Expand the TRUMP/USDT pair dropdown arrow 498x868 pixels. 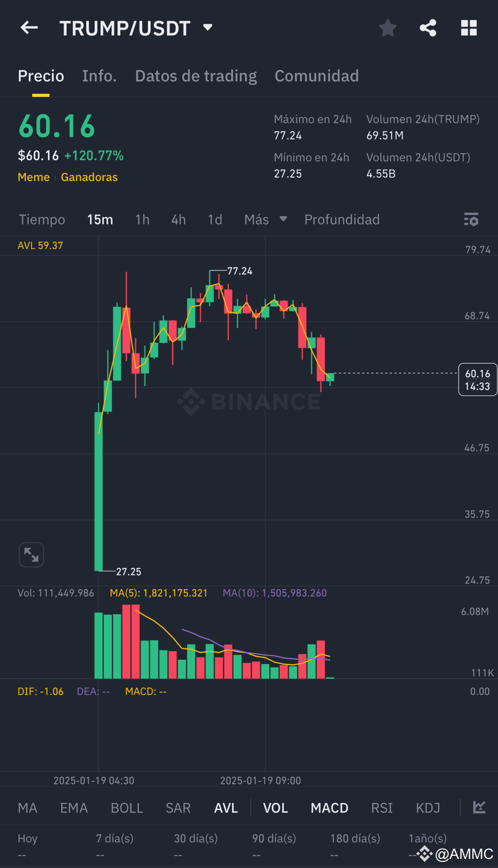(208, 28)
